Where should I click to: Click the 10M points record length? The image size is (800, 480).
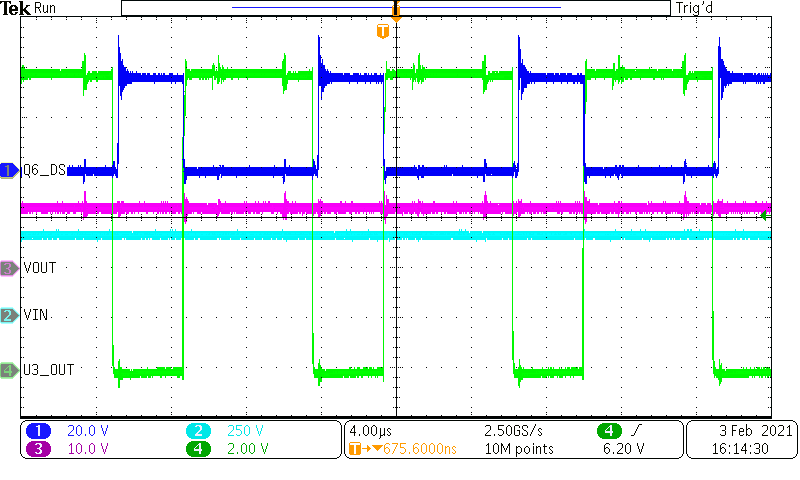517,449
